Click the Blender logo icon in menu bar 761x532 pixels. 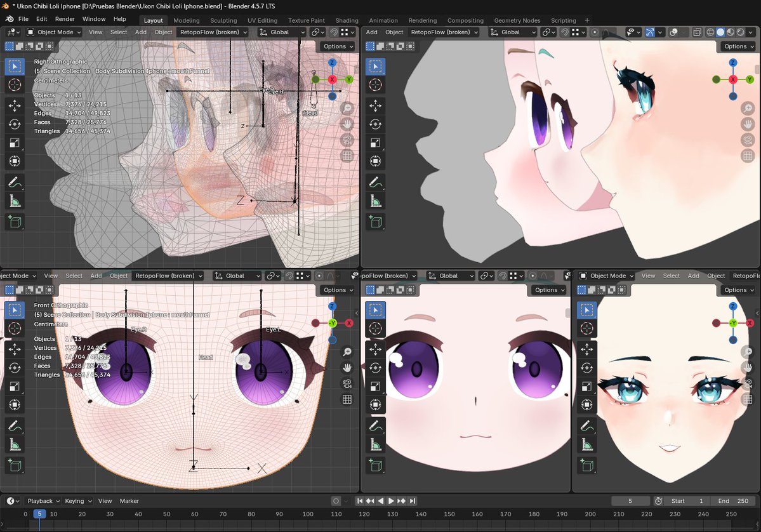coord(10,19)
